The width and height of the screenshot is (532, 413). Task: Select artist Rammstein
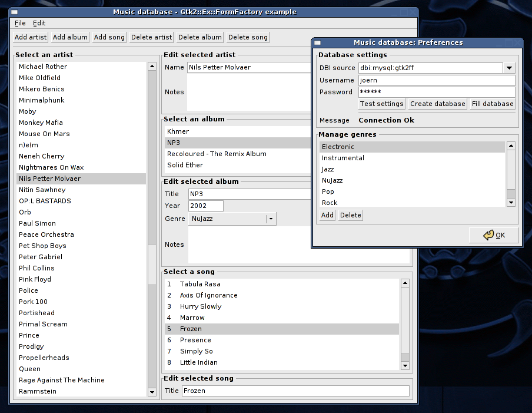[81, 391]
